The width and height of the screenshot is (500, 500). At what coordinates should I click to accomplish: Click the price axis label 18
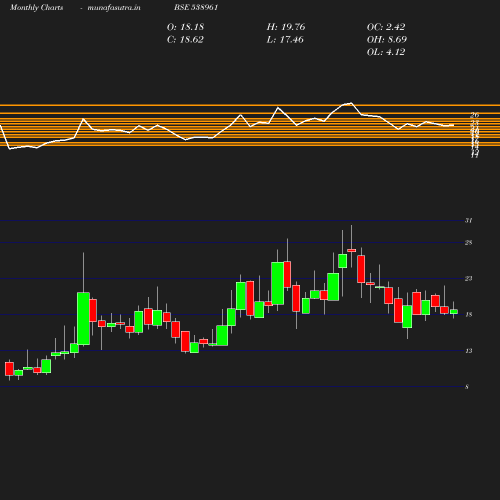[468, 314]
